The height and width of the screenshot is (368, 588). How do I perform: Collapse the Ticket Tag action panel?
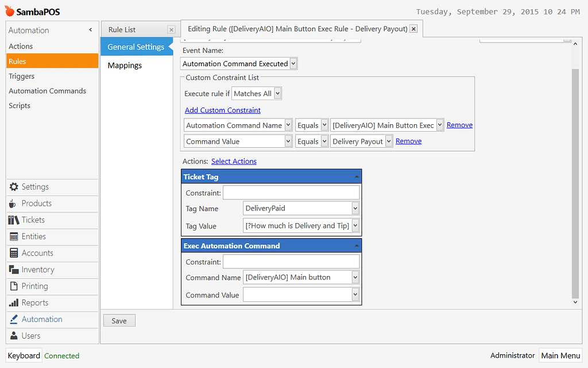pyautogui.click(x=355, y=177)
